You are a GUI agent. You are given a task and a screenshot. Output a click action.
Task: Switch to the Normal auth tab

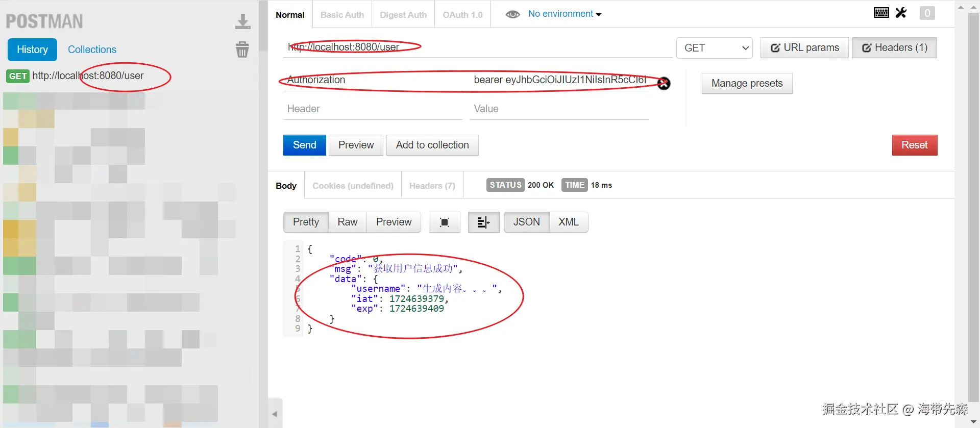pos(290,15)
